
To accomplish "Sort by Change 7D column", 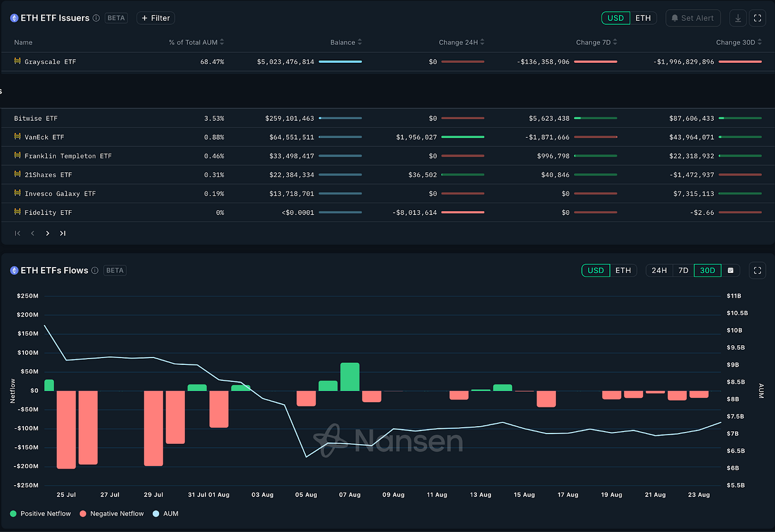I will tap(597, 42).
